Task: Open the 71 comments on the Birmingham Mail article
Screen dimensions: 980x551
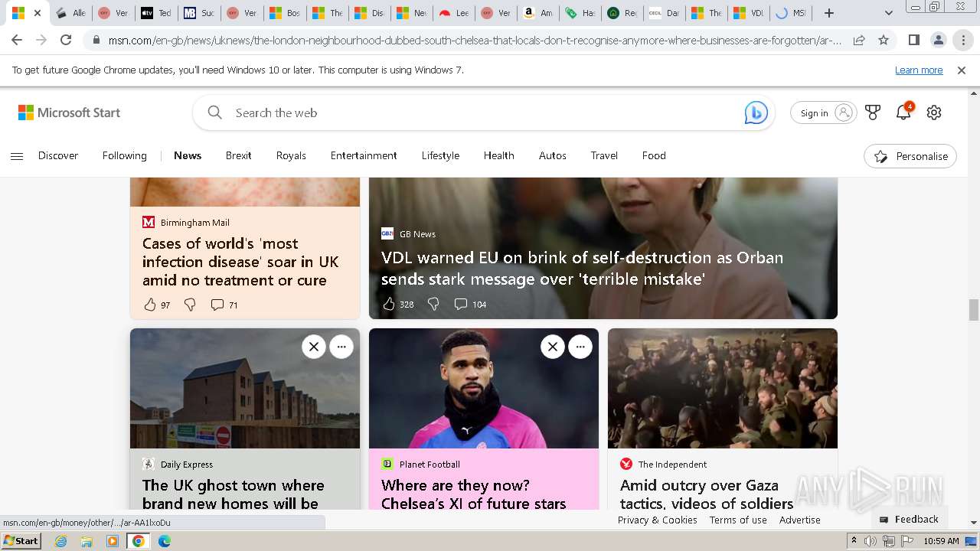Action: pos(224,305)
